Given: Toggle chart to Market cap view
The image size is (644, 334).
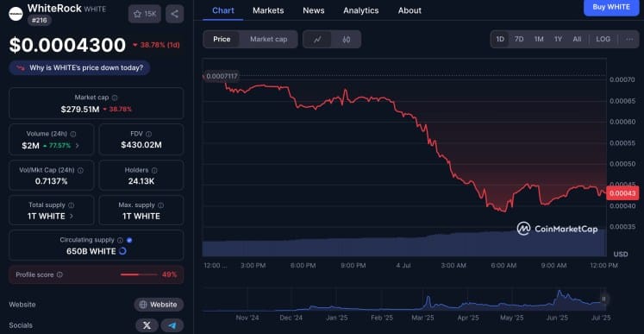Looking at the screenshot, I should coord(269,40).
